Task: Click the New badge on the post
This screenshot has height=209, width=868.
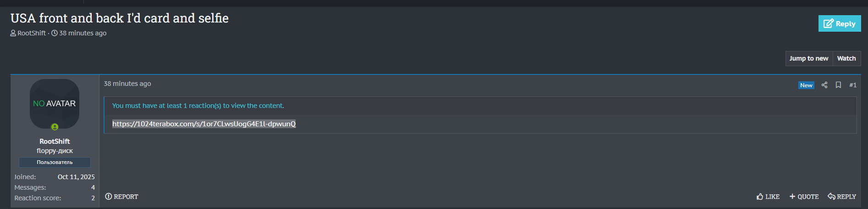Action: point(806,85)
